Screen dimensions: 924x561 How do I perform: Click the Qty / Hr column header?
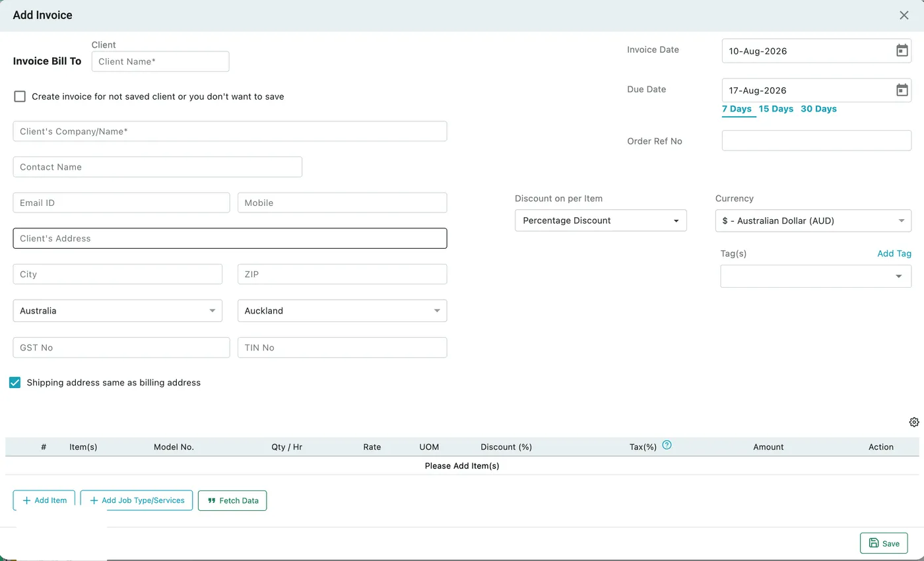coord(286,447)
